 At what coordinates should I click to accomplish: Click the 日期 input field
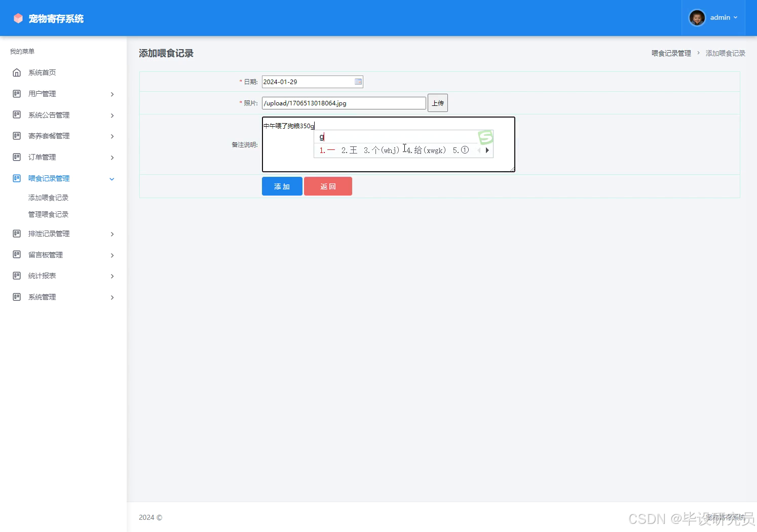pos(313,82)
